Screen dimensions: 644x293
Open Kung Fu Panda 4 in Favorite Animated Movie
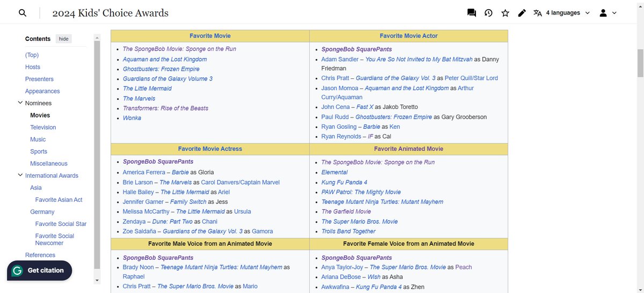344,182
